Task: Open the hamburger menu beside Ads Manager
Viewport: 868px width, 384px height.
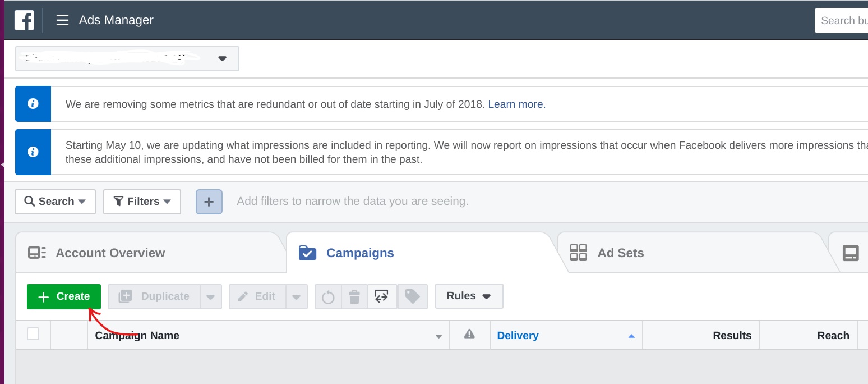Action: tap(62, 20)
